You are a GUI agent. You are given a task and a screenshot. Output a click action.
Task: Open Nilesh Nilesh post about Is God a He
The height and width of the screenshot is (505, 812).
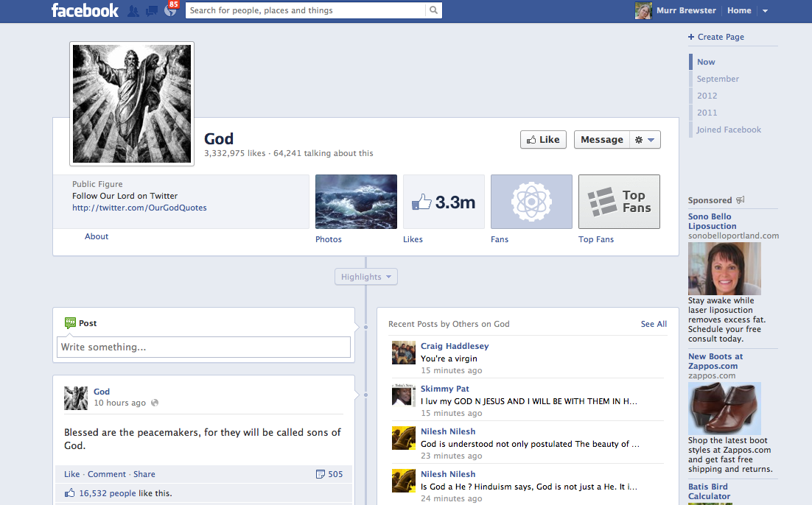[529, 487]
